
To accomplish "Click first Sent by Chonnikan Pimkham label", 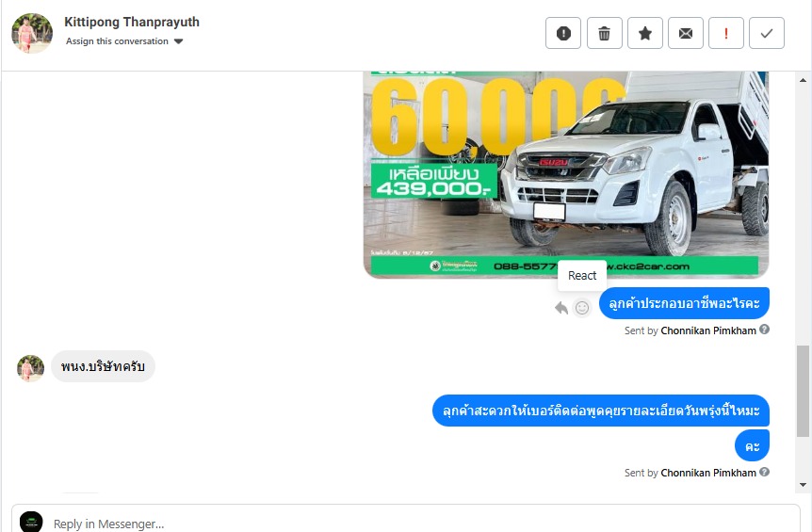I will pyautogui.click(x=690, y=330).
